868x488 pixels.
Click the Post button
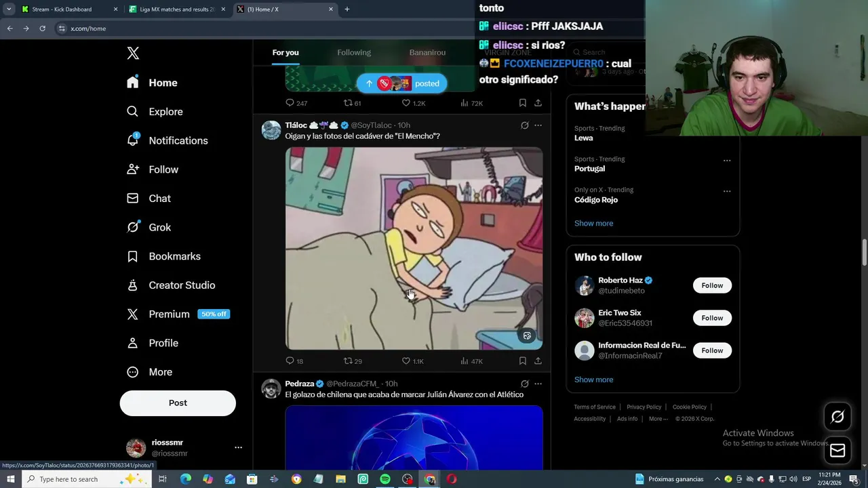pyautogui.click(x=178, y=403)
